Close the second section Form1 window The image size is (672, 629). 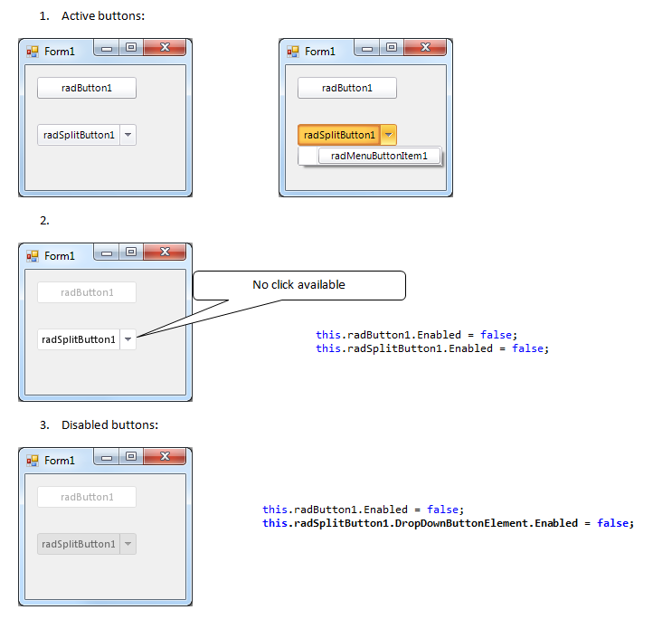(165, 252)
